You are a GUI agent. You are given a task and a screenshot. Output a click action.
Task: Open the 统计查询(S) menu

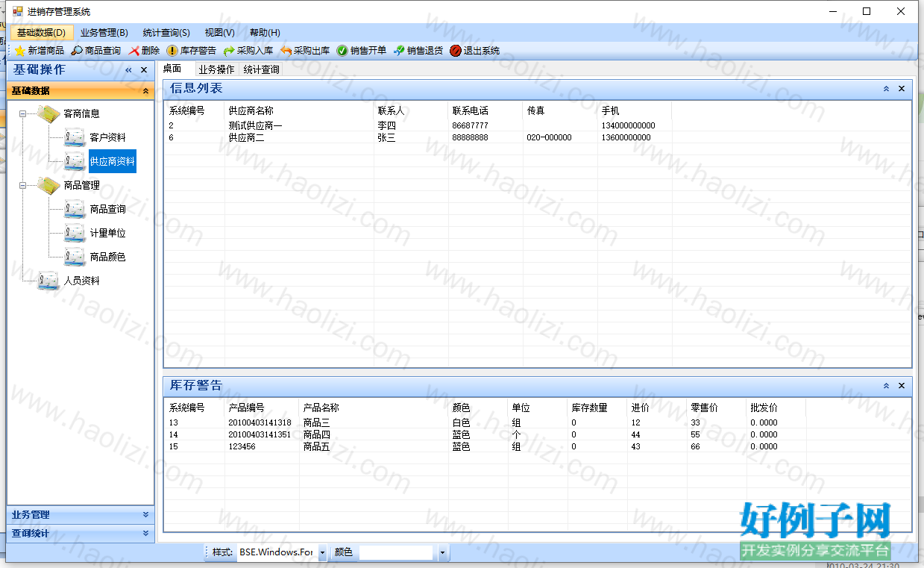coord(166,33)
